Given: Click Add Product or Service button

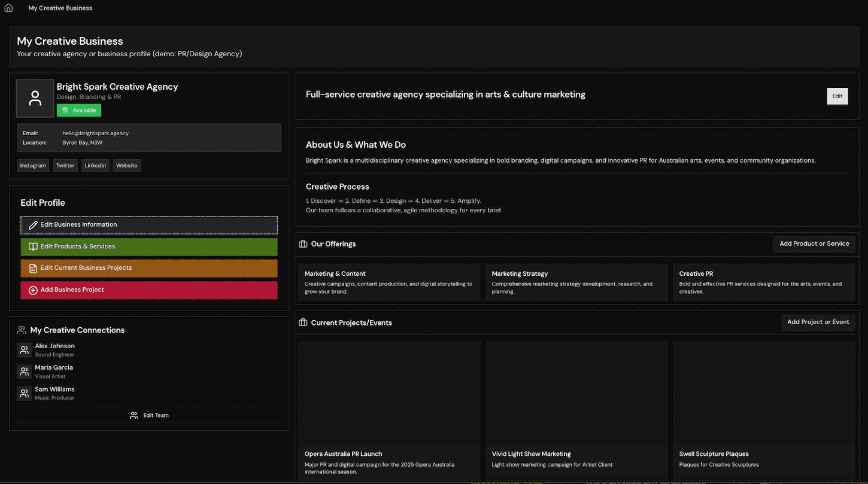Looking at the screenshot, I should pyautogui.click(x=814, y=244).
